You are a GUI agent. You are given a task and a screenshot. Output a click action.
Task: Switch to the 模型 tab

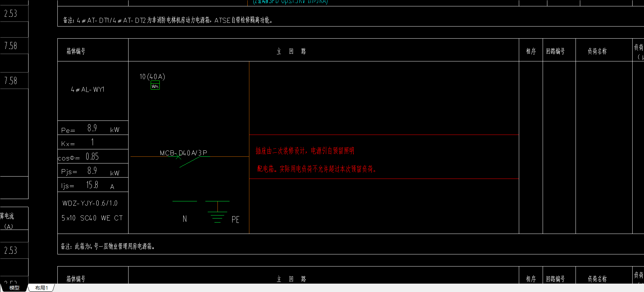coord(14,288)
